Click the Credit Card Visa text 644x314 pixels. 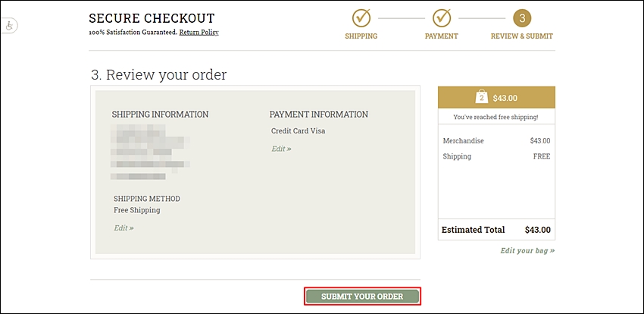pos(299,131)
